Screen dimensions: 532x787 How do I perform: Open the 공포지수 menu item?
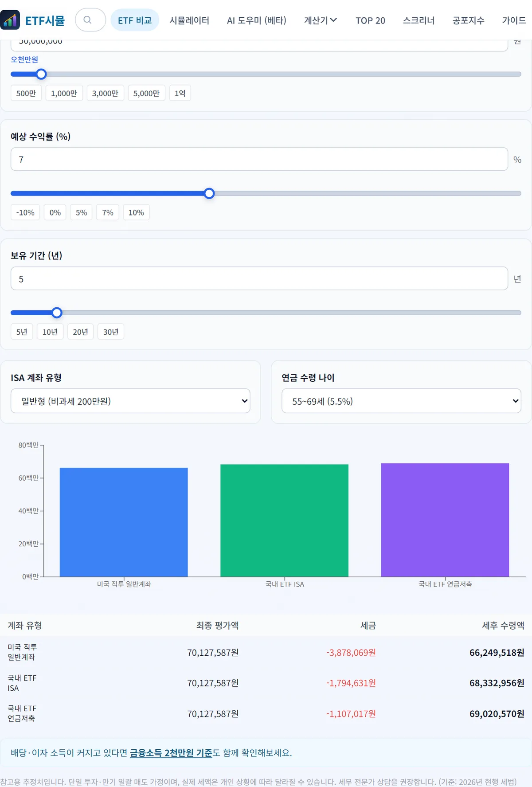[469, 20]
